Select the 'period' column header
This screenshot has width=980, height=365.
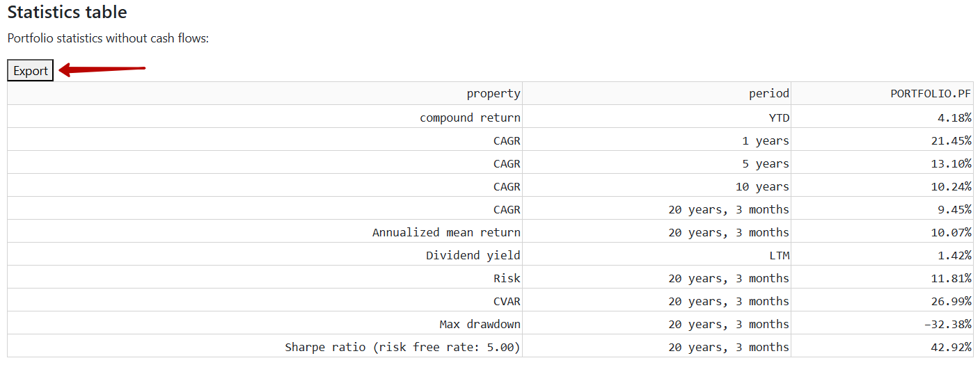click(656, 93)
